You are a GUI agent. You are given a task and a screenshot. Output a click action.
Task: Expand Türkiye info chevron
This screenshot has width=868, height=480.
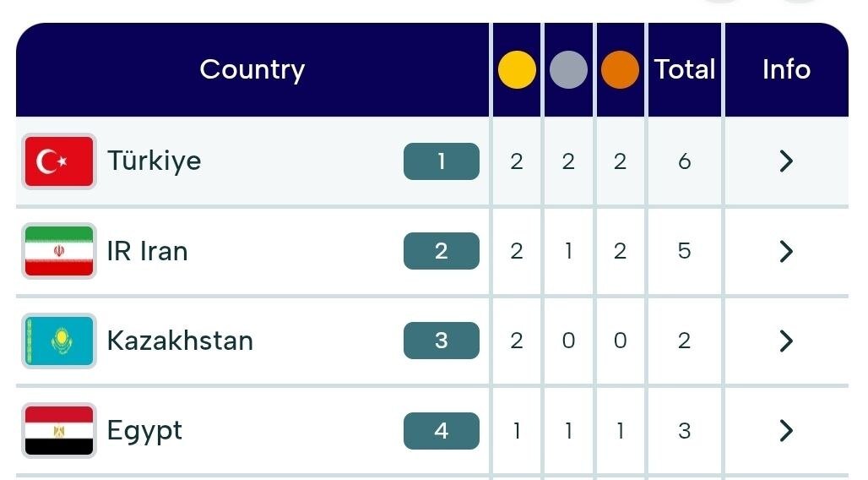coord(786,161)
